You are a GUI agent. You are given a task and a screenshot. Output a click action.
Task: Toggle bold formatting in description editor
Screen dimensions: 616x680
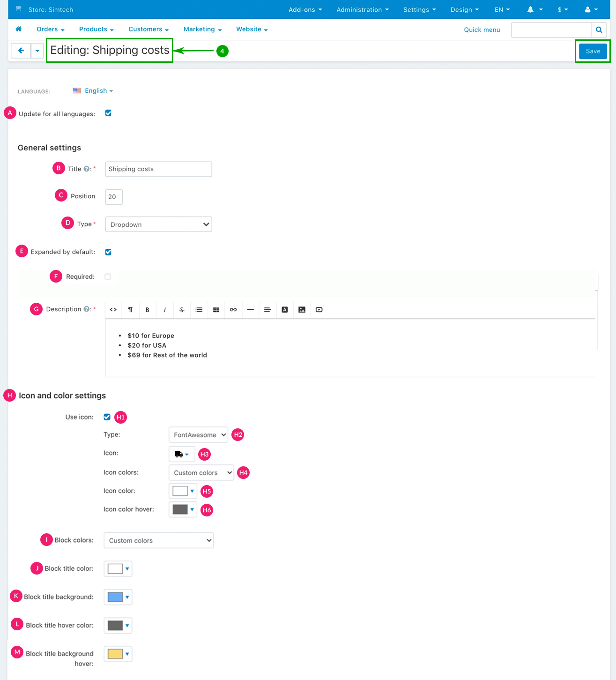147,310
